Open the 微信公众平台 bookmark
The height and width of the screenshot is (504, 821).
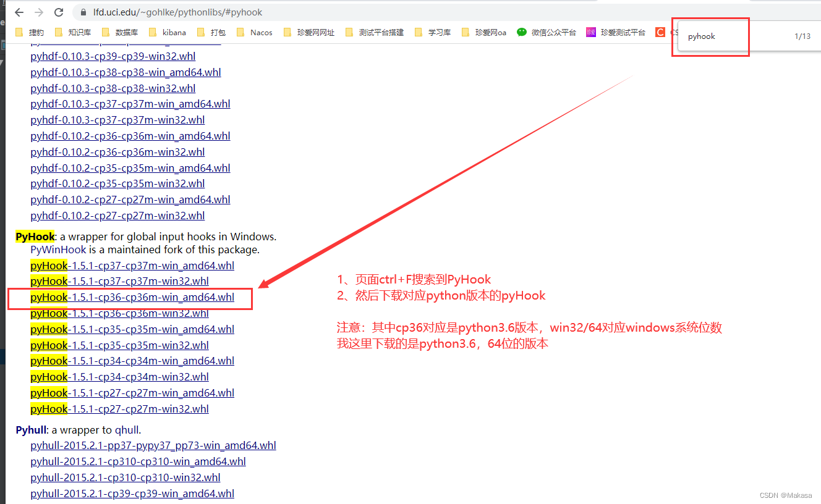(x=547, y=32)
